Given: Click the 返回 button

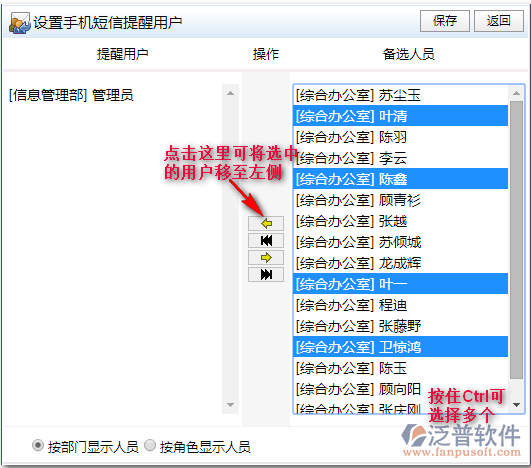Looking at the screenshot, I should pos(498,21).
